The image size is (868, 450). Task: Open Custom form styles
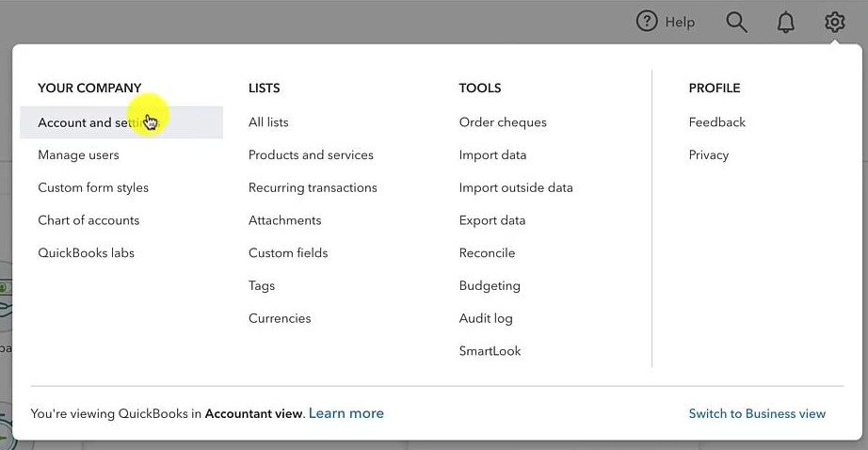point(93,187)
